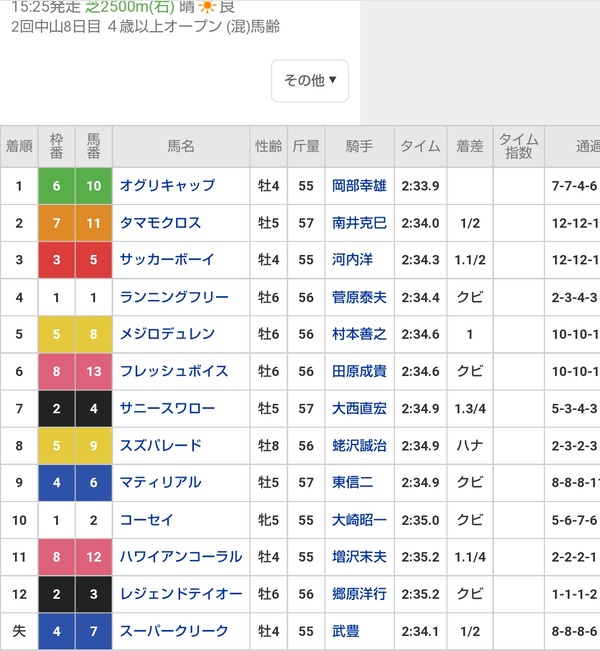The width and height of the screenshot is (600, 651).
Task: Click the 斤量 column header
Action: (x=306, y=146)
